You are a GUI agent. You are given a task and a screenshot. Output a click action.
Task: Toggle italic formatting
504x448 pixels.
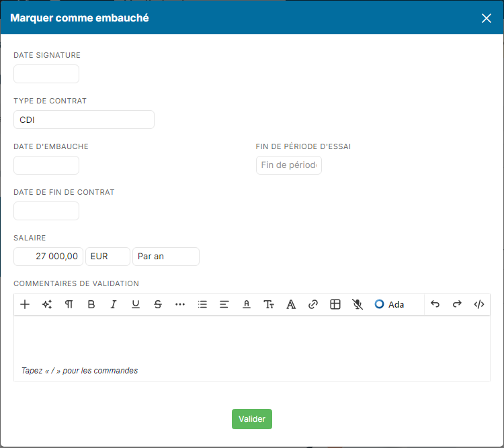114,304
